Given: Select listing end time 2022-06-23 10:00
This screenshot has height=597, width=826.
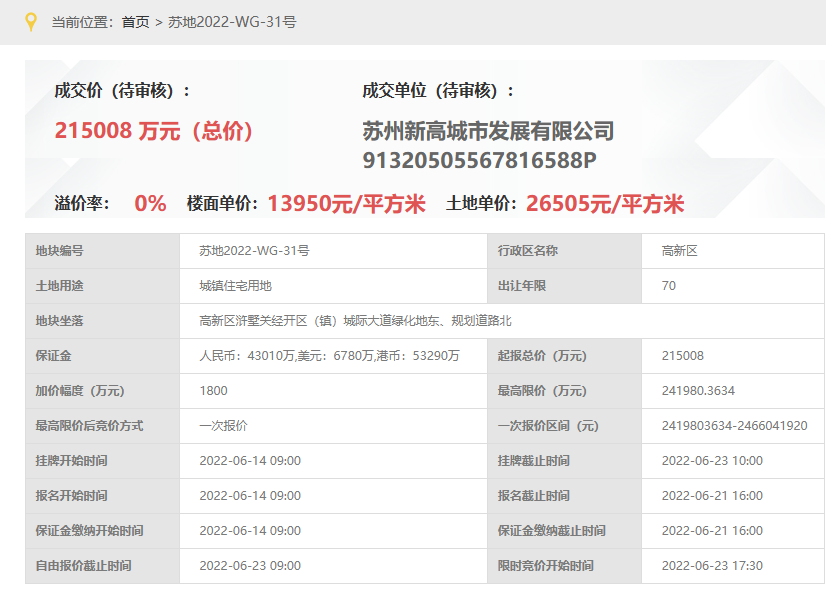Looking at the screenshot, I should pyautogui.click(x=712, y=461).
